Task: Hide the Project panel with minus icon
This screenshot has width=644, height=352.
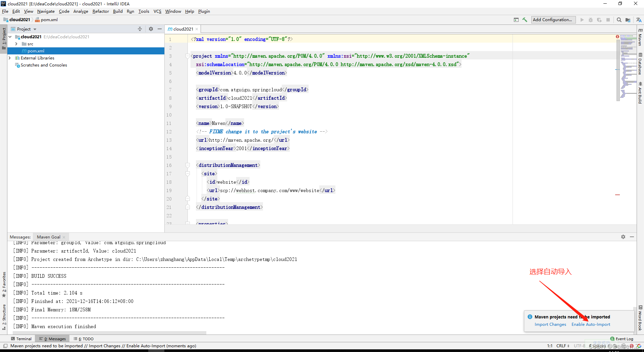Action: point(160,29)
